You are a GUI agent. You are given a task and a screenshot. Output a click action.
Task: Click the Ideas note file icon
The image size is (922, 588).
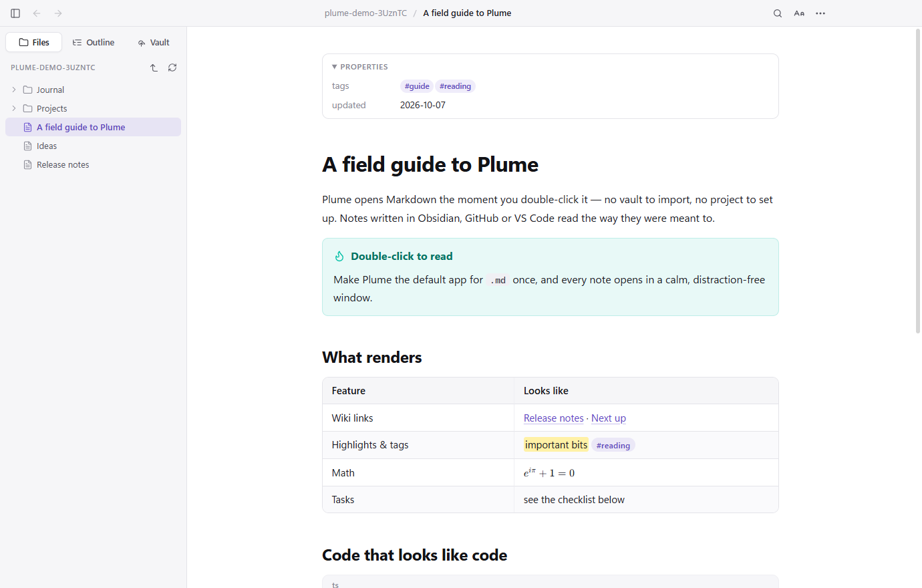pyautogui.click(x=28, y=146)
